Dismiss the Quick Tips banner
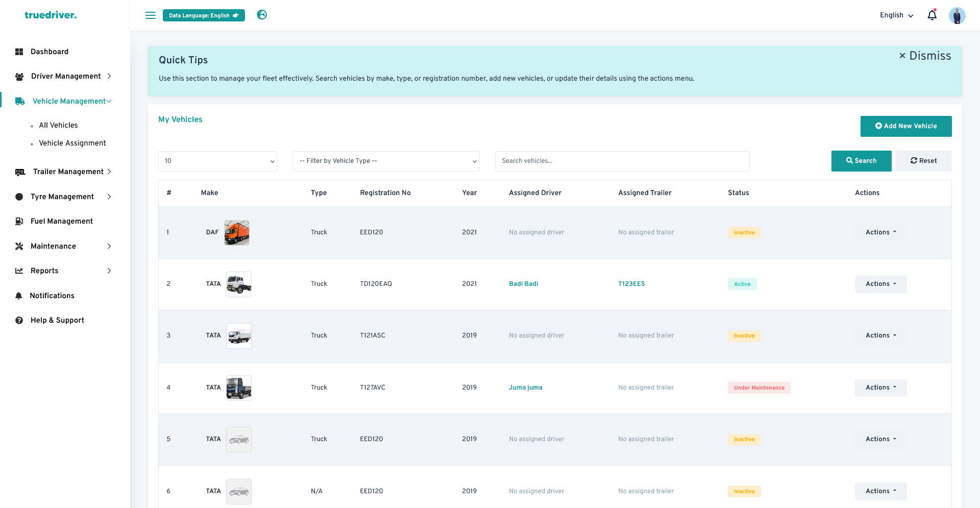 tap(924, 56)
